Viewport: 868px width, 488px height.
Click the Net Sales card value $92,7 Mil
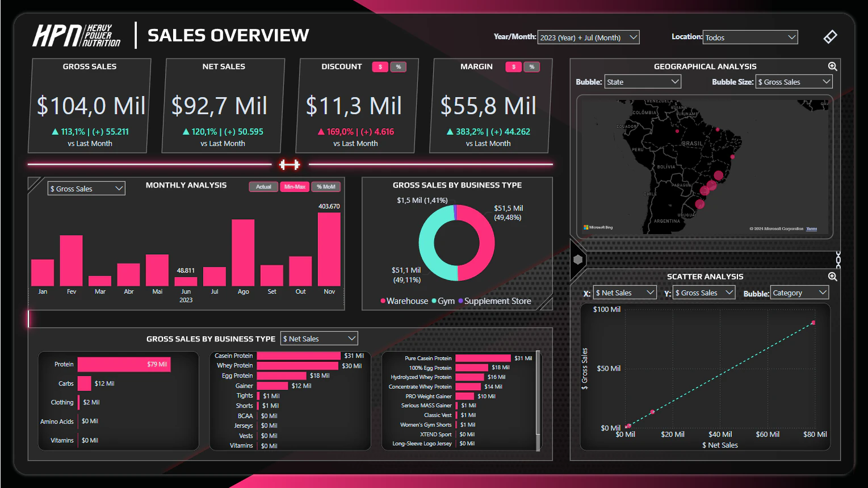pyautogui.click(x=219, y=106)
